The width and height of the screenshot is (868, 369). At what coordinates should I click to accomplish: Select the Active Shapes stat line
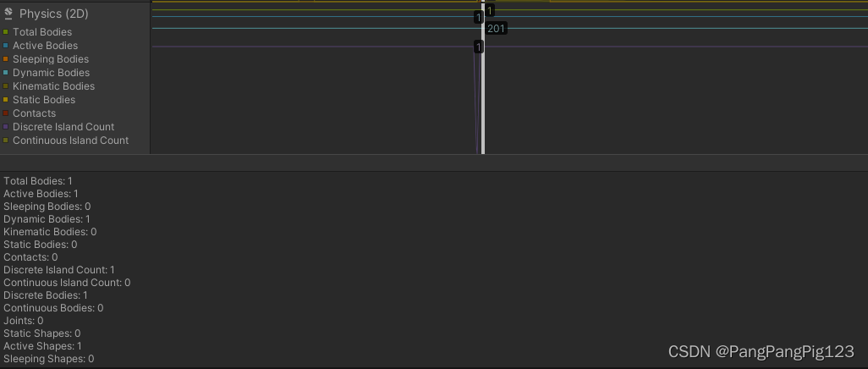[42, 346]
